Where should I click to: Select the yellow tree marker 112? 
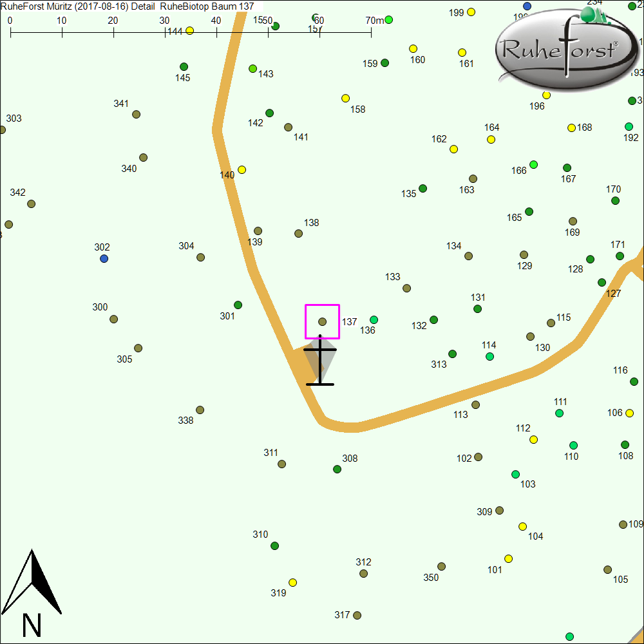coord(533,440)
